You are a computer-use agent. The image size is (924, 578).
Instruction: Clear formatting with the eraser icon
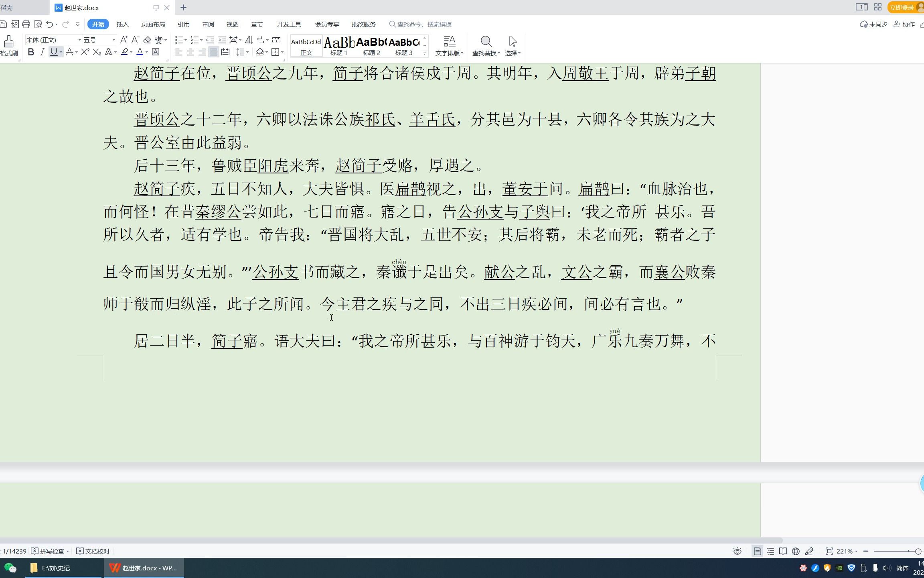pos(147,40)
